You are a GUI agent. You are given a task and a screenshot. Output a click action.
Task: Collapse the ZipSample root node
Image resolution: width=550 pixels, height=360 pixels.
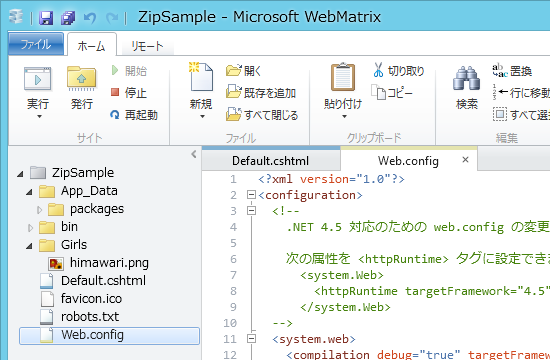(20, 174)
